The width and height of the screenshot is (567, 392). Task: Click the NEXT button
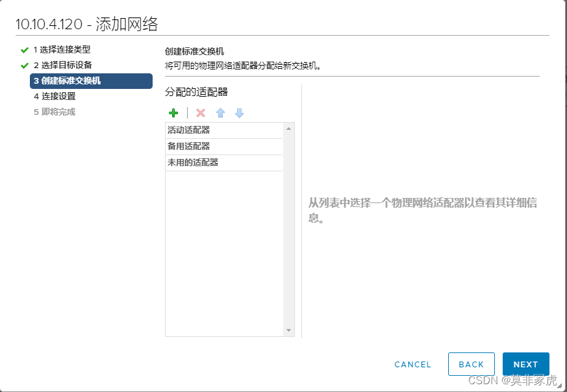coord(526,364)
